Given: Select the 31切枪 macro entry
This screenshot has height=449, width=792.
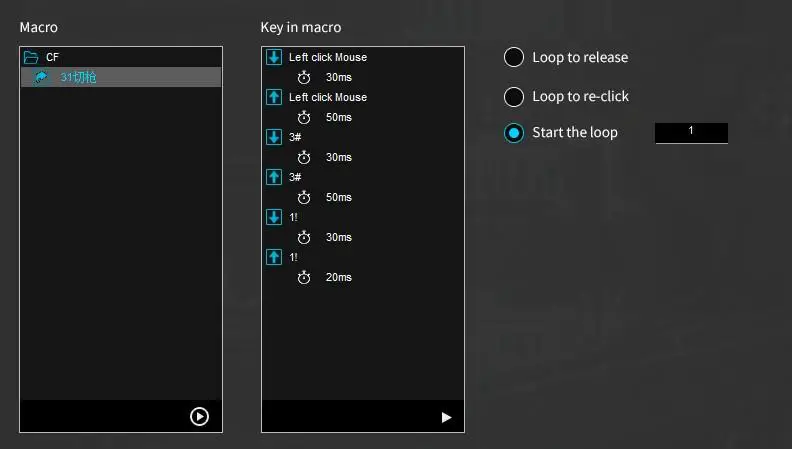Looking at the screenshot, I should pos(78,77).
